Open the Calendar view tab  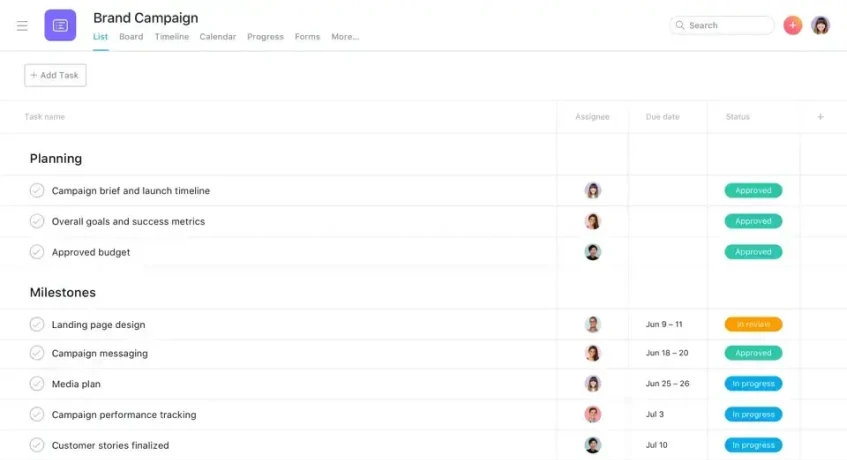coord(217,37)
